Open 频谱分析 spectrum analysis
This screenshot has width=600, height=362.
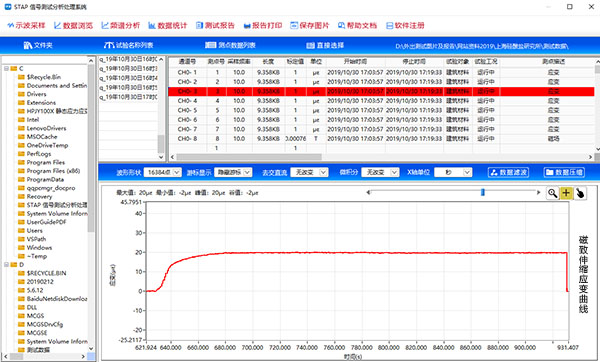click(121, 26)
